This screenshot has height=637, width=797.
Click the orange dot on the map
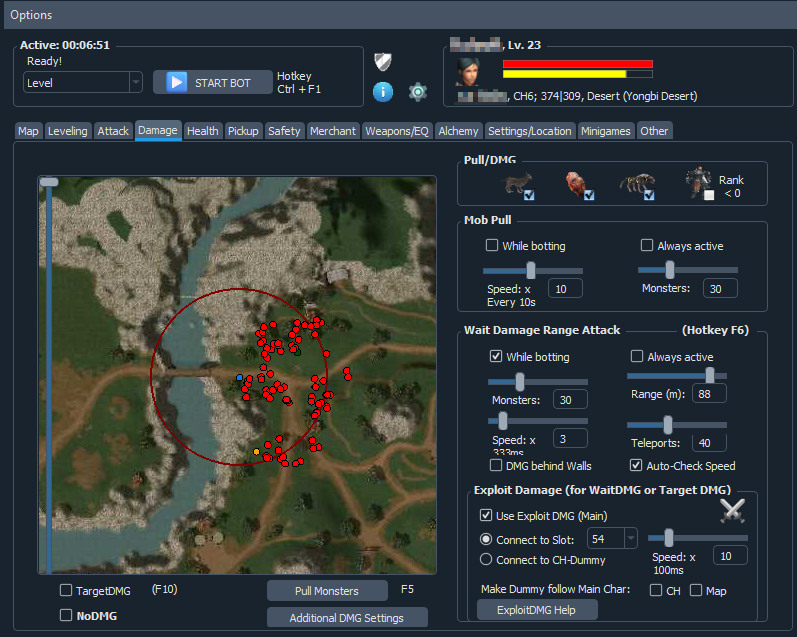256,451
